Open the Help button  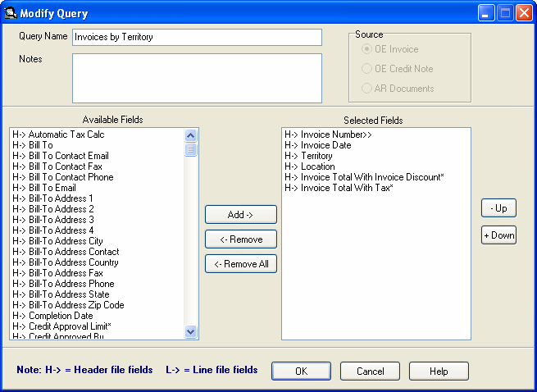439,371
